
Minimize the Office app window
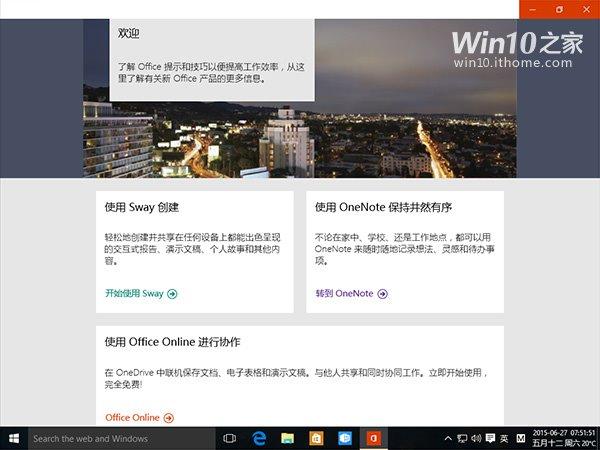pos(533,9)
